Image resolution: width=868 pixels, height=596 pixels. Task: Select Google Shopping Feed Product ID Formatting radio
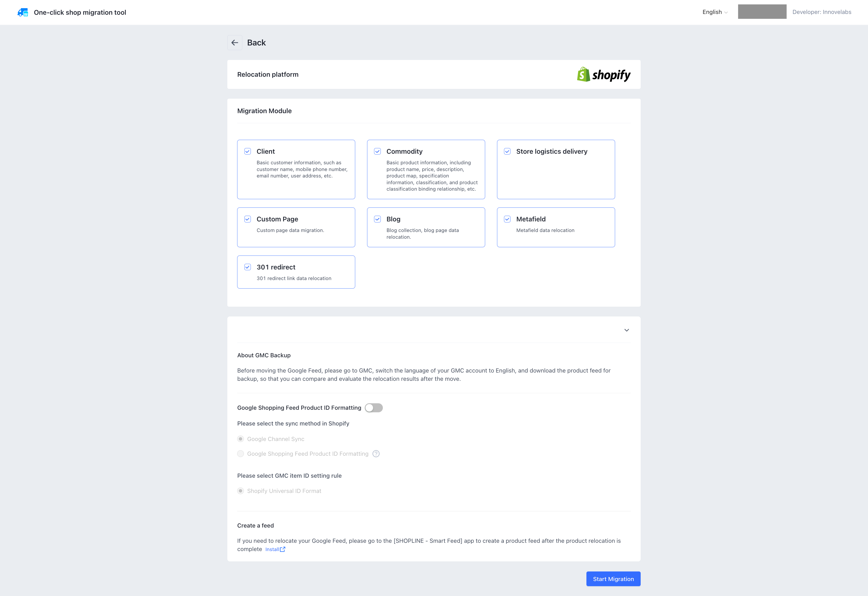pos(241,454)
